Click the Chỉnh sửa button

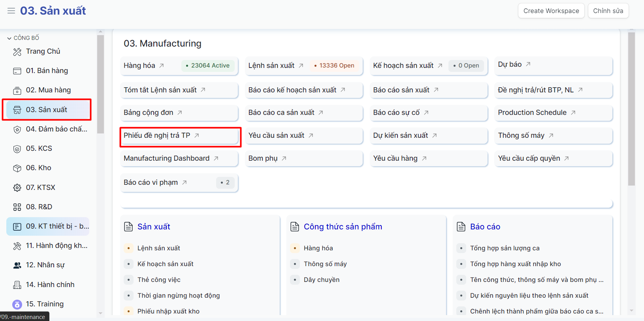(608, 11)
